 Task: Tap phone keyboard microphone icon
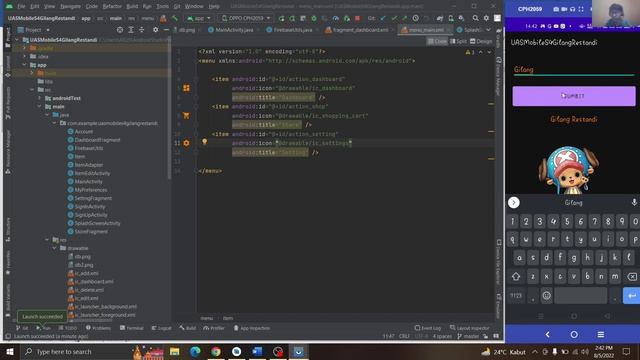(634, 202)
